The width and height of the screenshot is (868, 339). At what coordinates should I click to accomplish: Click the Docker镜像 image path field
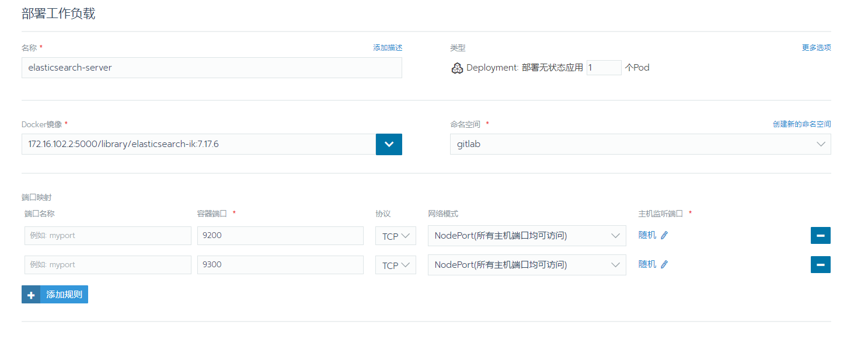click(x=198, y=144)
